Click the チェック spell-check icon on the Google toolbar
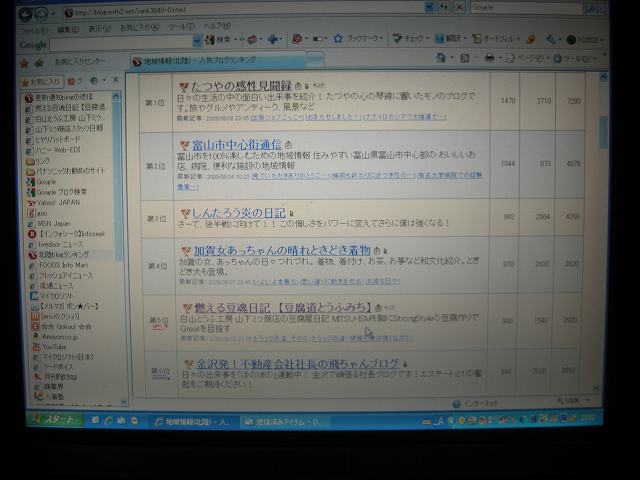640x480 pixels. 408,38
